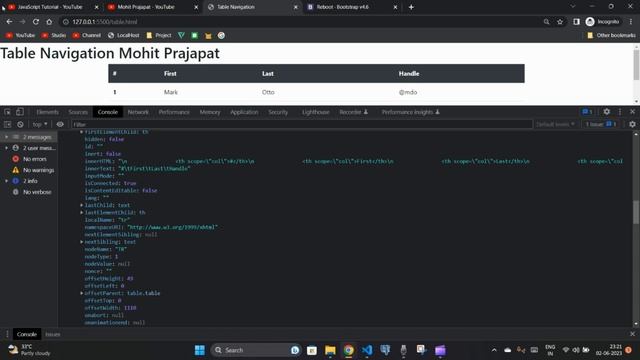Click the browser back arrow
The image size is (640, 360).
(9, 22)
